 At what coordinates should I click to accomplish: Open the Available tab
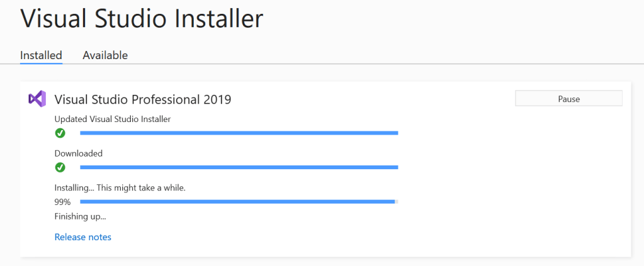click(x=105, y=55)
